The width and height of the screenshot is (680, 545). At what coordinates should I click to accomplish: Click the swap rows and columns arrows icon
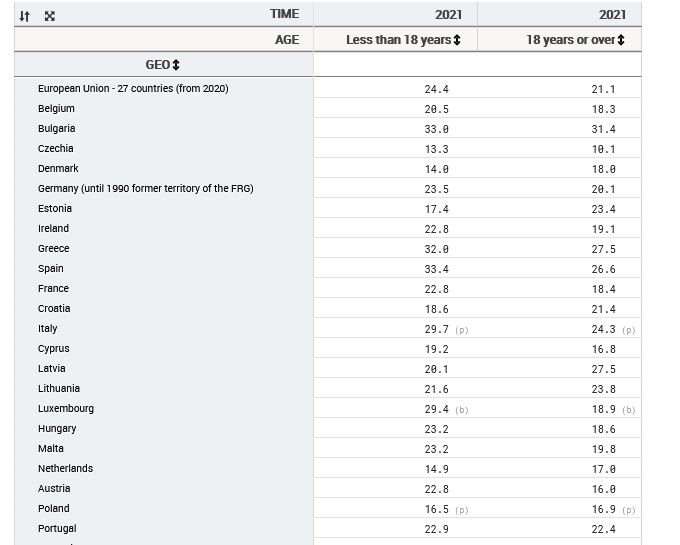25,16
